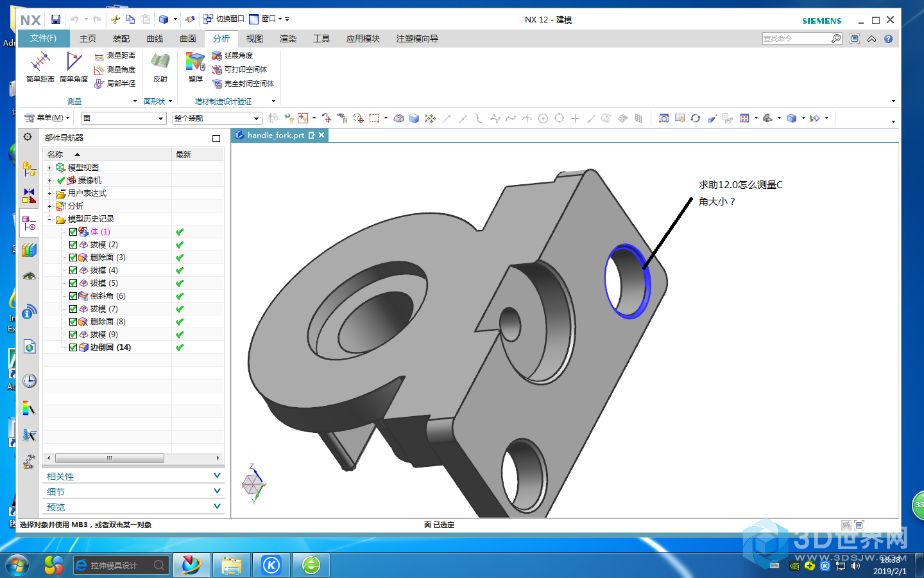This screenshot has width=924, height=578.
Task: Choose the 测量距离 measure distance tool
Action: (115, 56)
